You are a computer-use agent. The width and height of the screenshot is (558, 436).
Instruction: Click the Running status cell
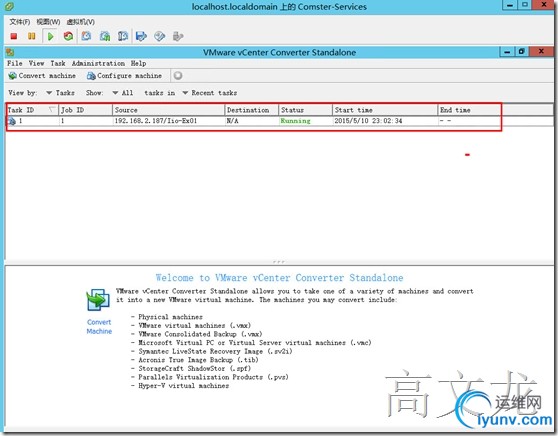point(295,121)
